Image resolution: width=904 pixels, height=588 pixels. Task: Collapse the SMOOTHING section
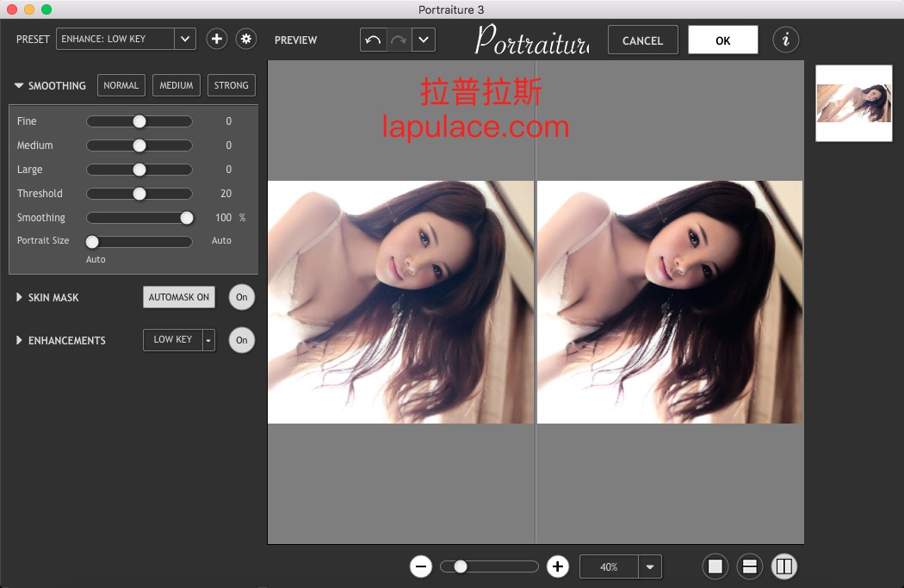19,85
